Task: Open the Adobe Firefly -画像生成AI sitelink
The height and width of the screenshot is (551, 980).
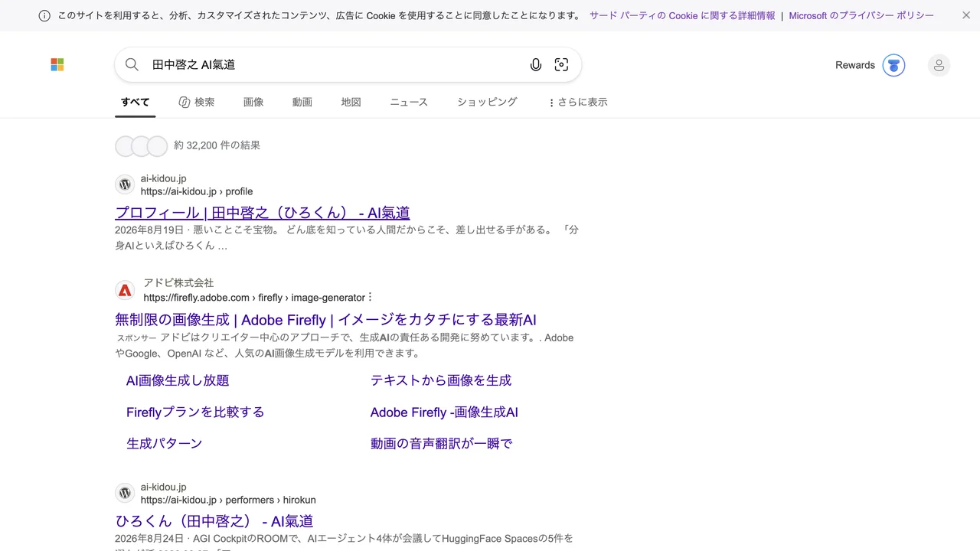Action: pyautogui.click(x=444, y=412)
